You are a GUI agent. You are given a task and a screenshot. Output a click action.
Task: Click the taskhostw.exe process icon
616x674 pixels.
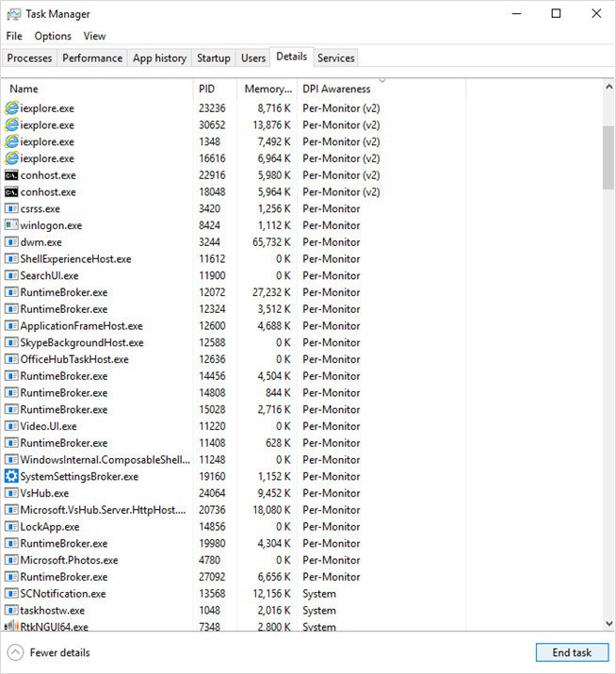pyautogui.click(x=11, y=611)
